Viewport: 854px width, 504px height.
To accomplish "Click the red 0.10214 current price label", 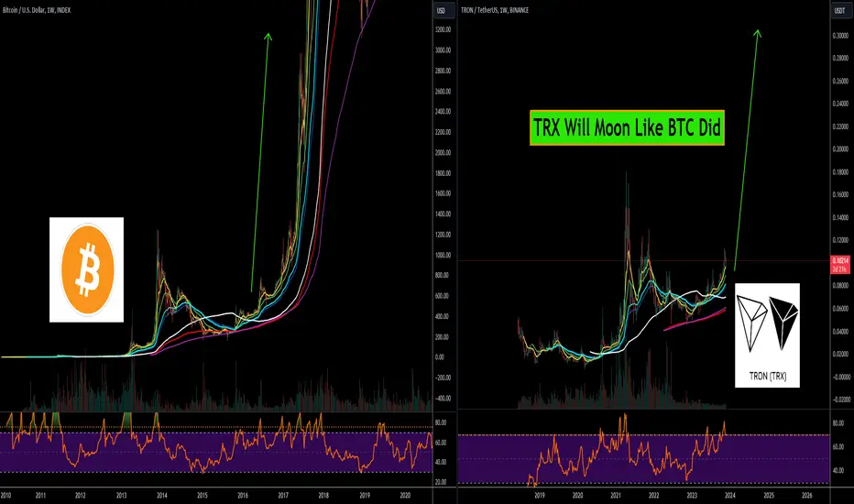I will click(x=839, y=265).
